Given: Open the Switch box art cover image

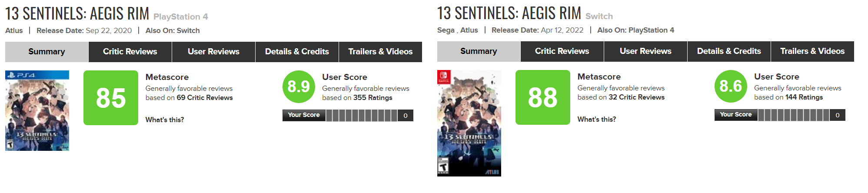Looking at the screenshot, I should [469, 123].
